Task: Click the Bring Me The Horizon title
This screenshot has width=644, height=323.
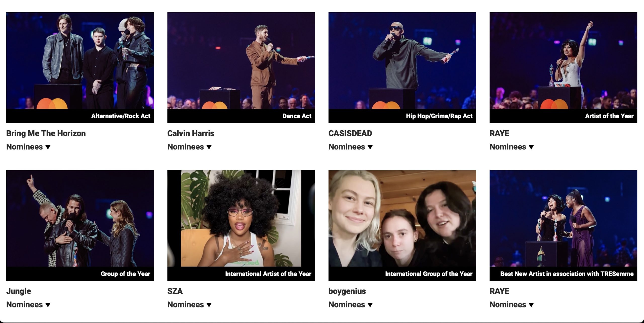Action: click(x=46, y=133)
